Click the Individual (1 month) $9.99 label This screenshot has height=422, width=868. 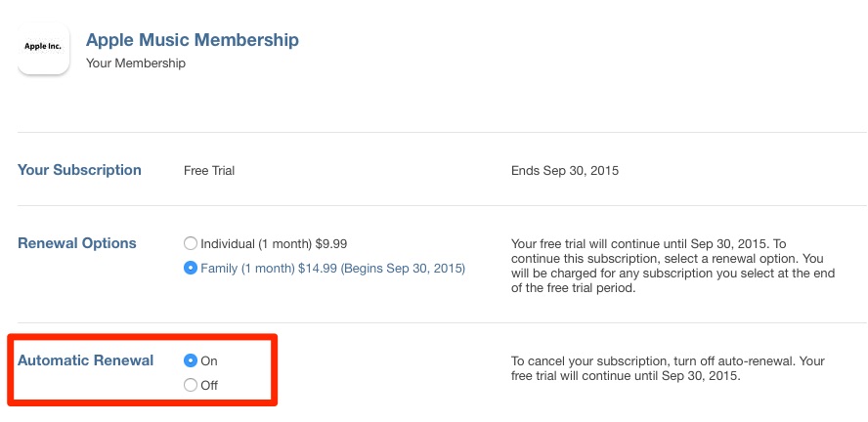point(274,243)
